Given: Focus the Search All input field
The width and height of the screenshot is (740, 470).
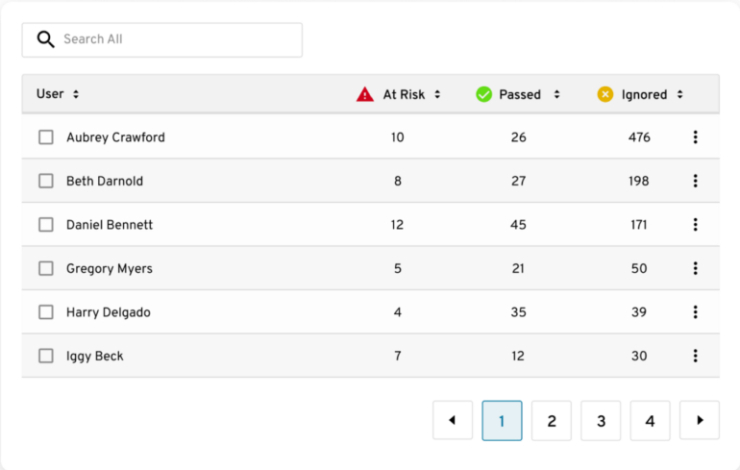Looking at the screenshot, I should (x=175, y=40).
